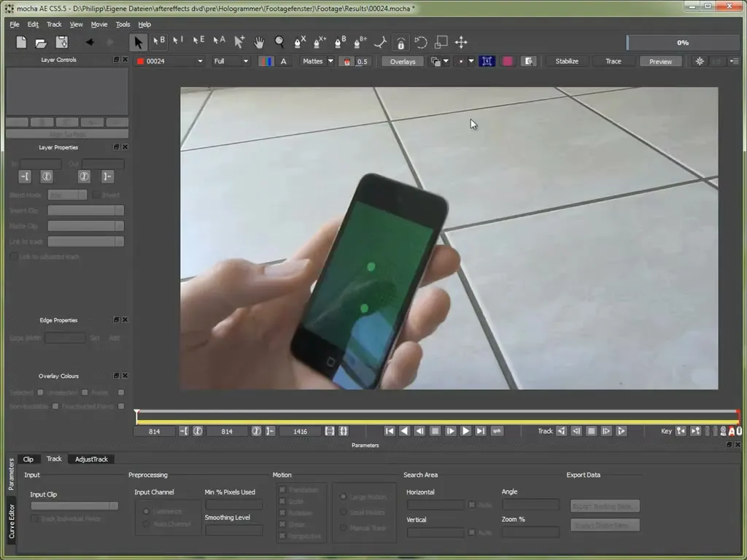Expand the Full resolution dropdown

click(231, 61)
